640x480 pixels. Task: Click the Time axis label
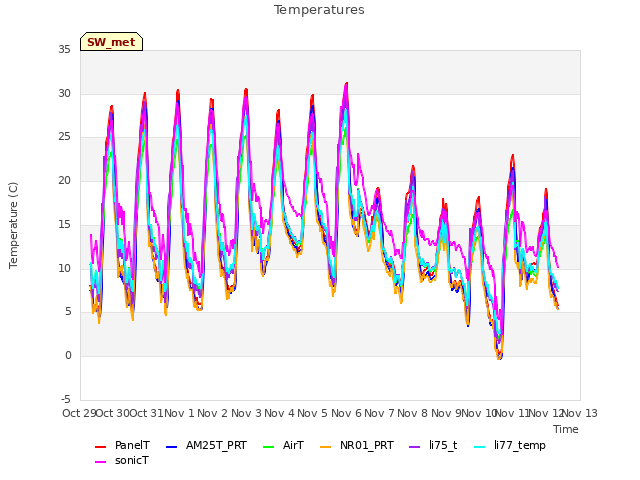(566, 429)
